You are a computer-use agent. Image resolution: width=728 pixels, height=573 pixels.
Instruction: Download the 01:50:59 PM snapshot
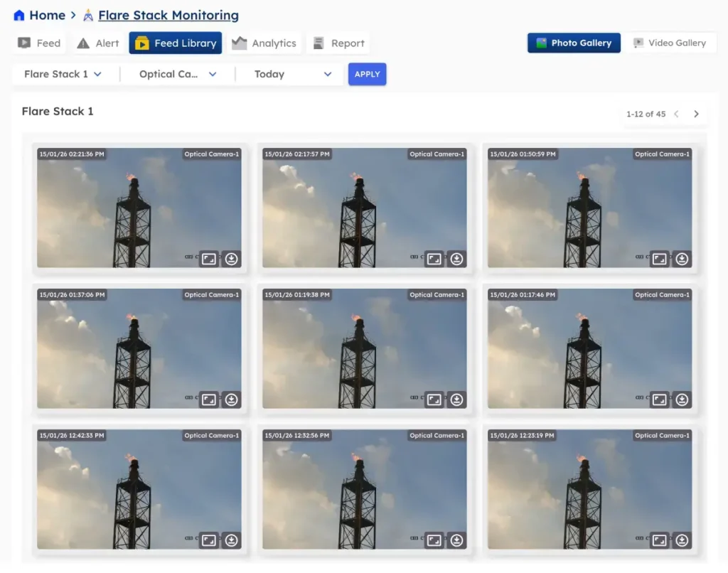point(682,259)
